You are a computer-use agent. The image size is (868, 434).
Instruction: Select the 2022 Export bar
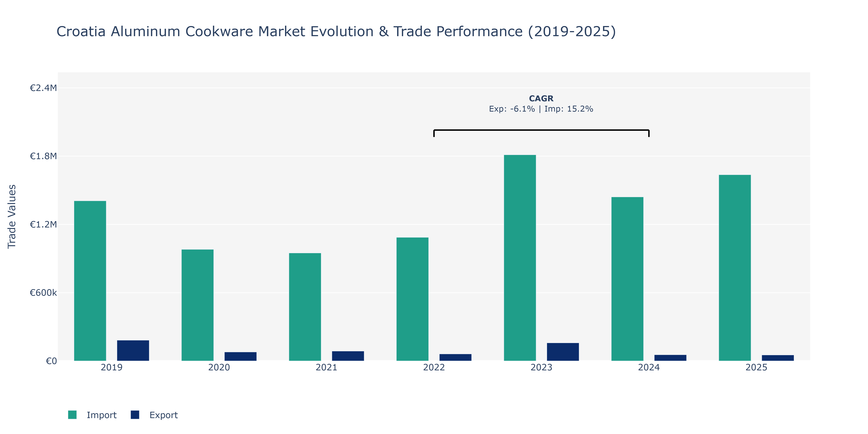[456, 358]
